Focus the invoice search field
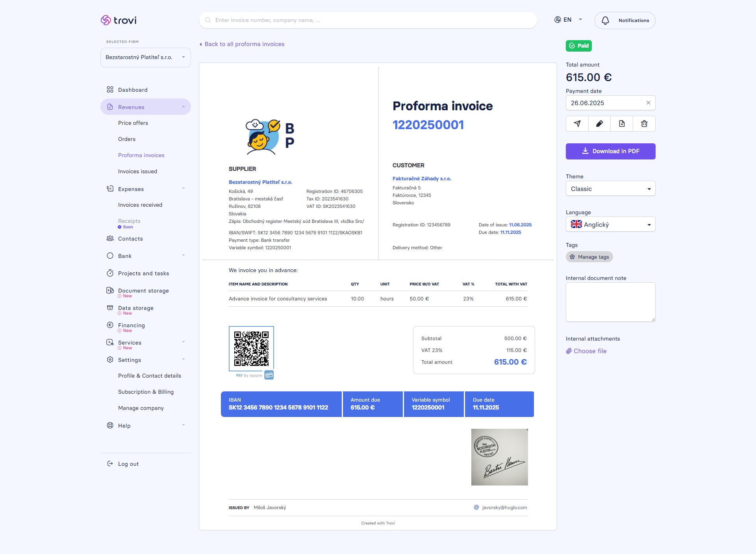 368,20
